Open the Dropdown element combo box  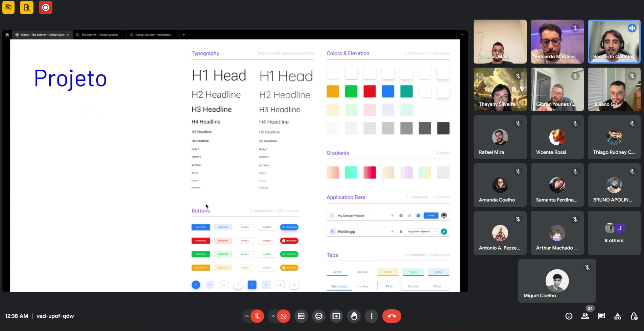422,232
